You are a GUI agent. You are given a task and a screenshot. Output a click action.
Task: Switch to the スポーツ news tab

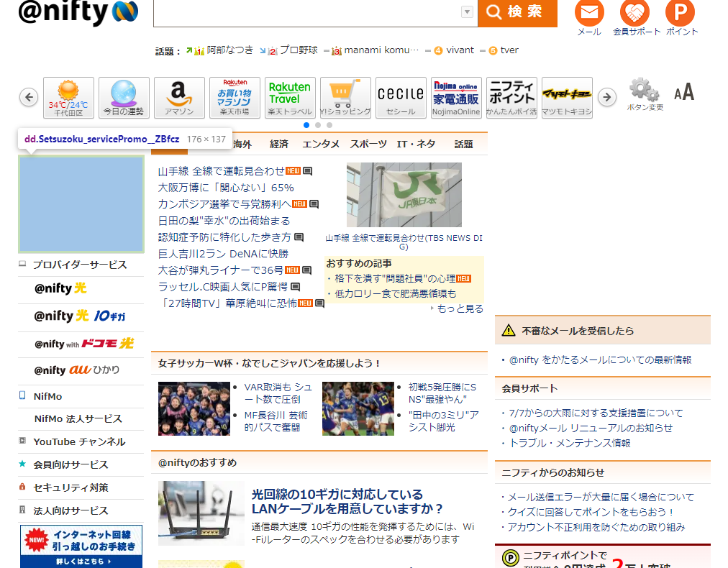[x=368, y=144]
